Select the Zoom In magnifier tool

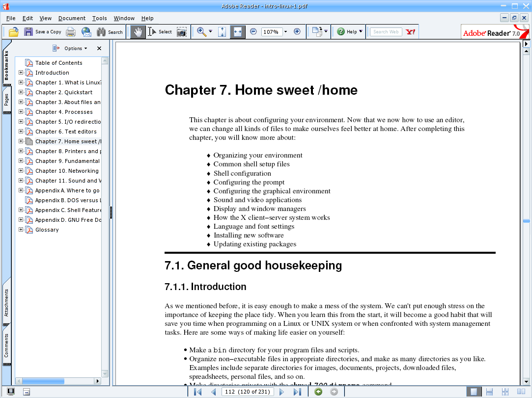[x=201, y=32]
